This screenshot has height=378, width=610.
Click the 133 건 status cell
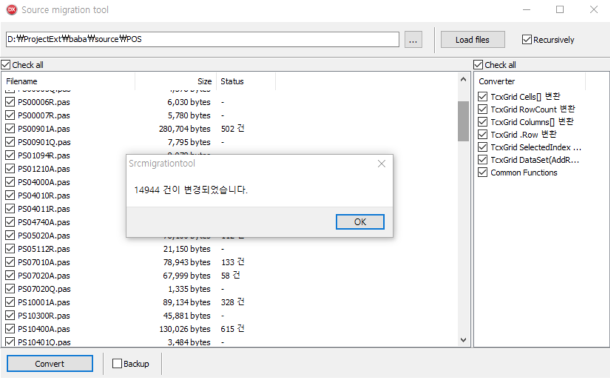tap(233, 262)
